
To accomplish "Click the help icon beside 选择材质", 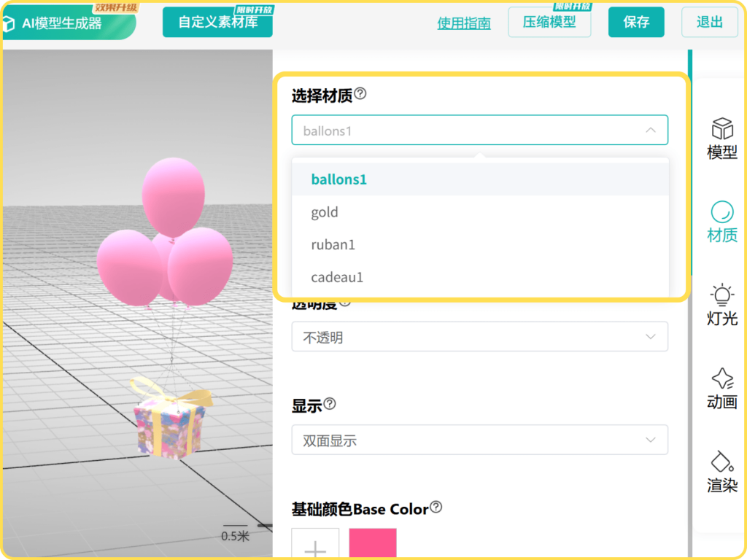I will (360, 93).
